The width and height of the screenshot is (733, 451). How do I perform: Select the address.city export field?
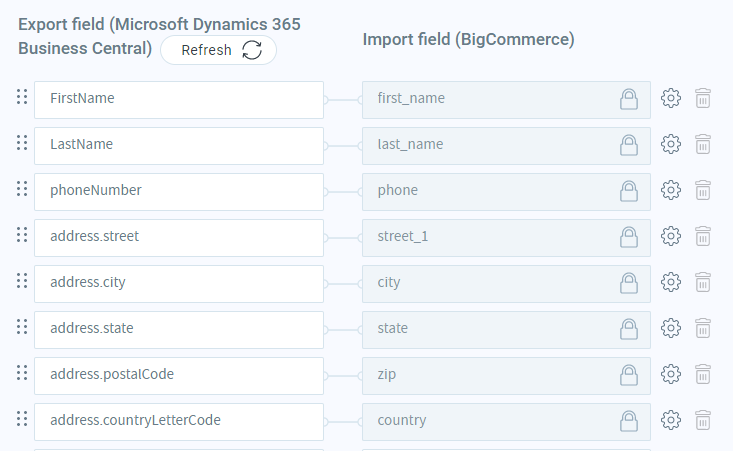pos(179,284)
